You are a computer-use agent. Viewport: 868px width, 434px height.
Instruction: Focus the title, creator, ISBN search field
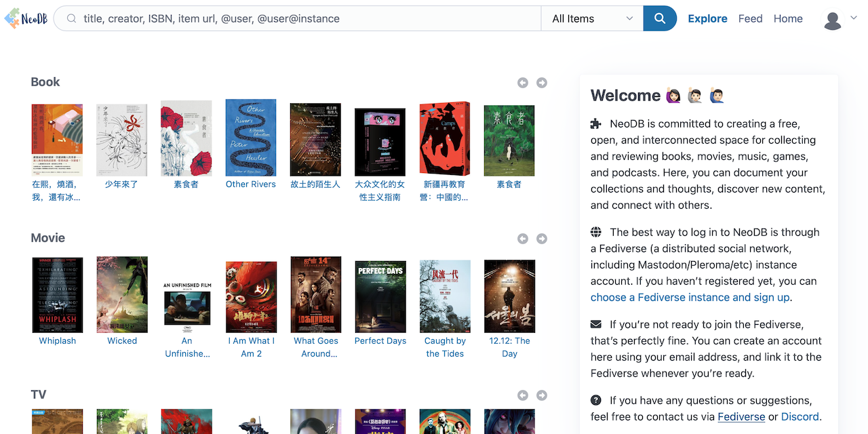pyautogui.click(x=305, y=19)
